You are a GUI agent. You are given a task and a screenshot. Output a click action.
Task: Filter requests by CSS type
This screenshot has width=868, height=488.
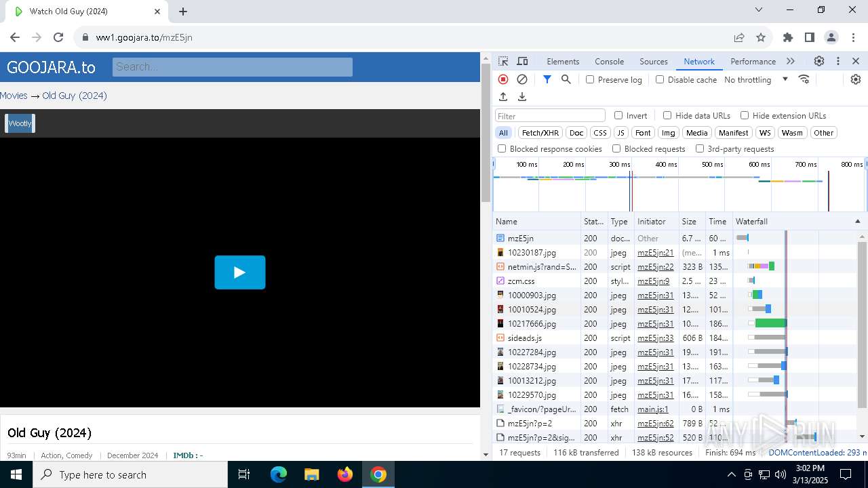click(x=599, y=133)
